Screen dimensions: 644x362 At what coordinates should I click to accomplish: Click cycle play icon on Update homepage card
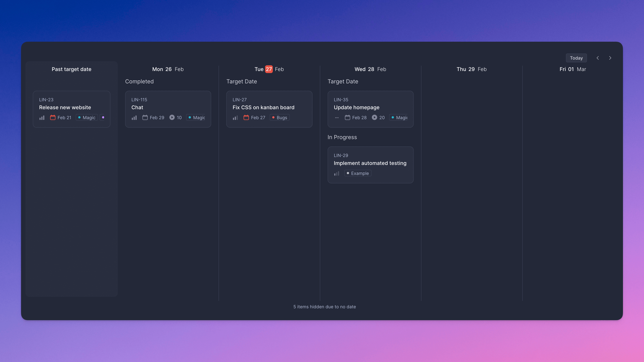374,117
